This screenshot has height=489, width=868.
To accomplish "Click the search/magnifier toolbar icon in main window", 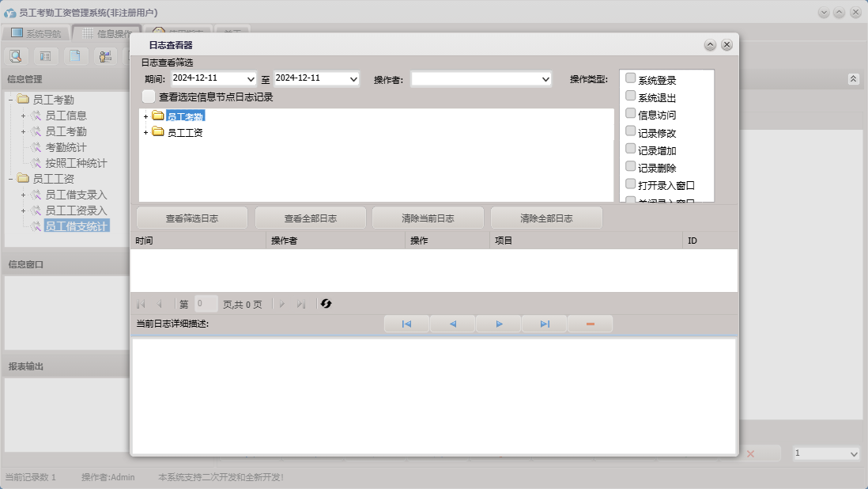I will click(16, 56).
